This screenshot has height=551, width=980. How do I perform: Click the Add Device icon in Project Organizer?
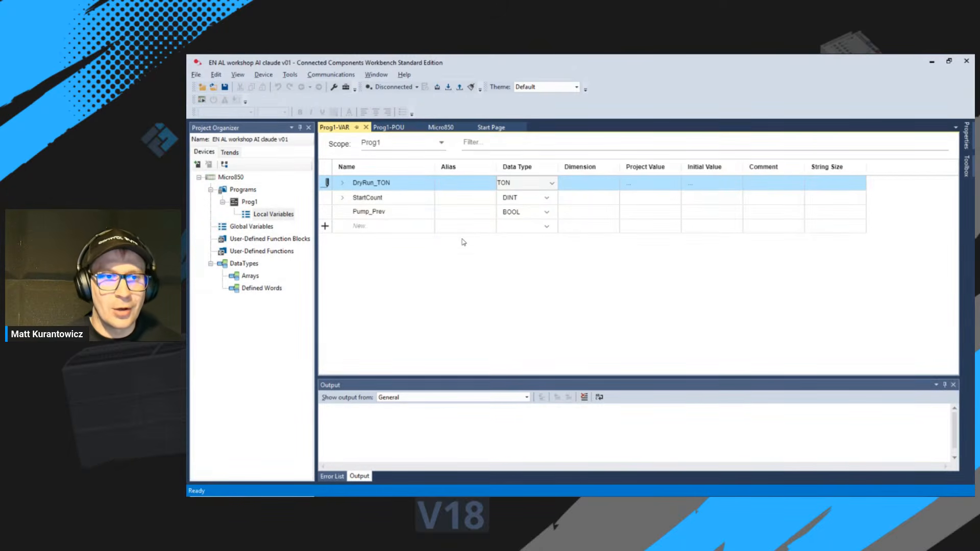point(198,164)
